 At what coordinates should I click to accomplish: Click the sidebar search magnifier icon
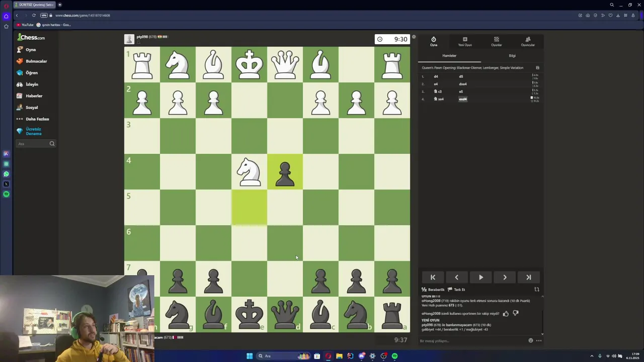[52, 144]
